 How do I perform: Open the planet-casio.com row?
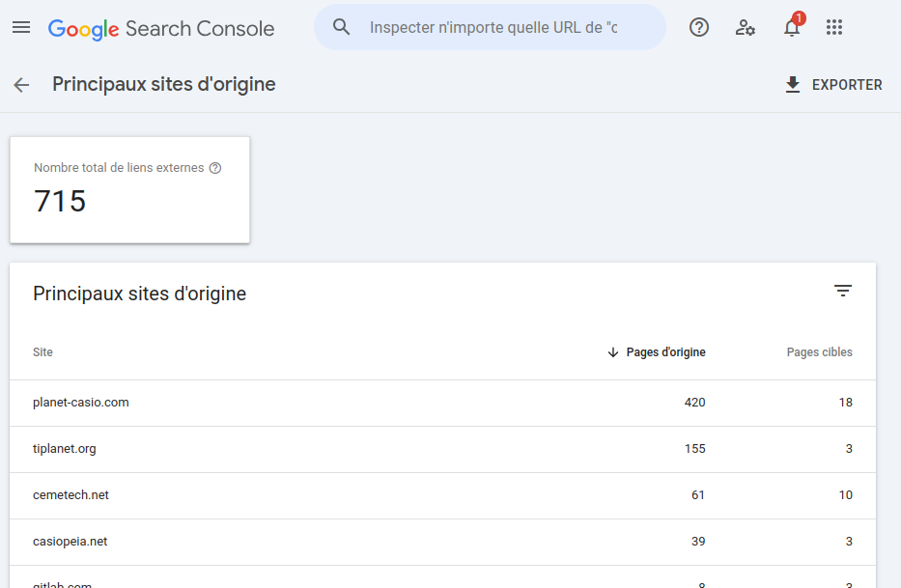[81, 403]
